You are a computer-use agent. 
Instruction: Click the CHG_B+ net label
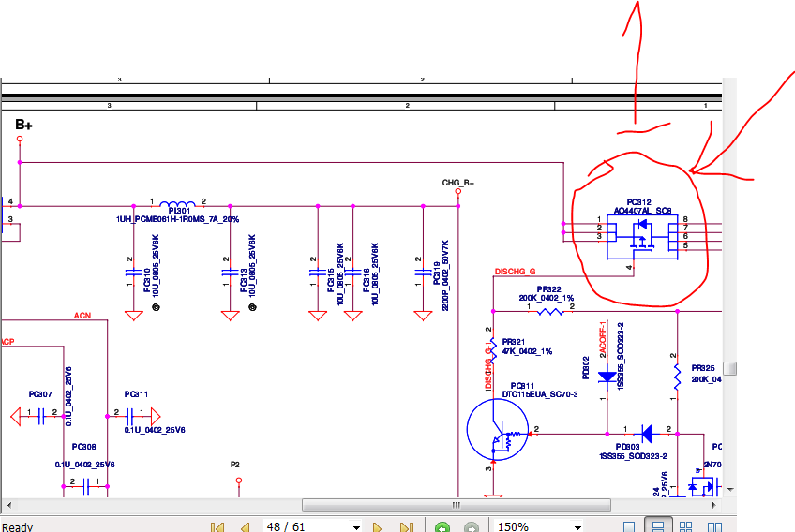tap(457, 183)
